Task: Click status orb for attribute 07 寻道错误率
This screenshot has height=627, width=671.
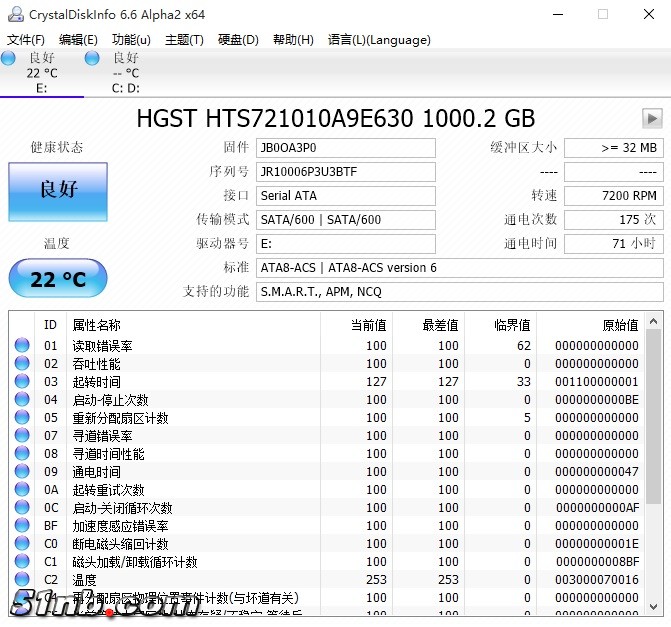Action: pyautogui.click(x=22, y=435)
